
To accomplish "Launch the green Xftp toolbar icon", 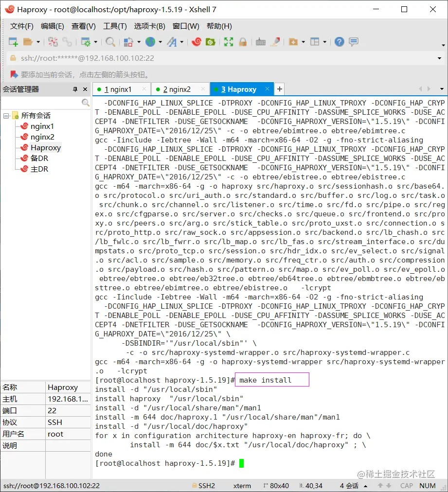I will [x=210, y=42].
